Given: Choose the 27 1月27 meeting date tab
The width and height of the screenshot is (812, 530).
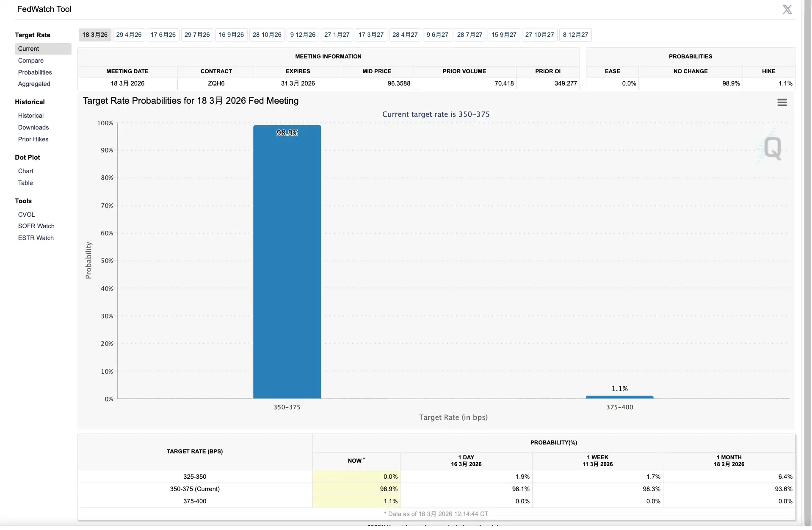Looking at the screenshot, I should pos(337,35).
